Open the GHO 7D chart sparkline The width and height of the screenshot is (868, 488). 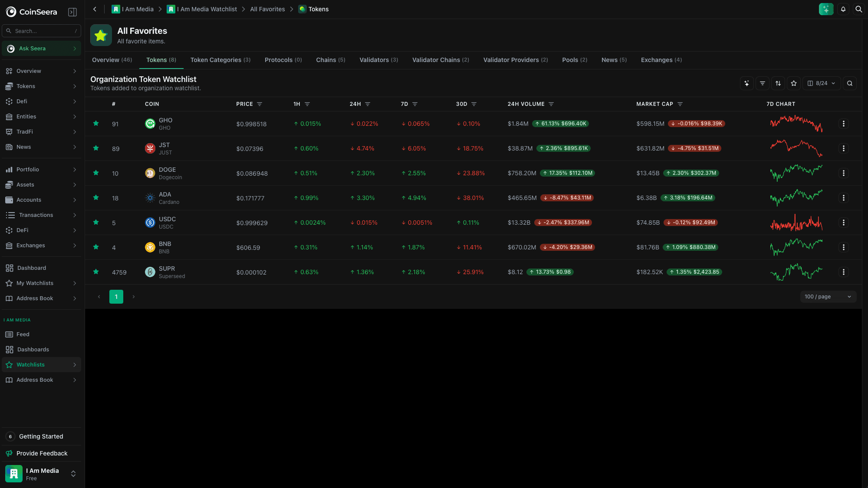coord(796,124)
